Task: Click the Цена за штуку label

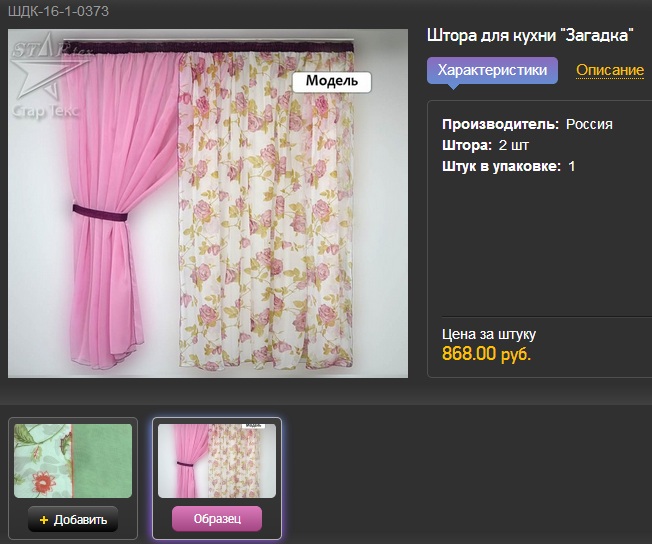Action: 489,334
